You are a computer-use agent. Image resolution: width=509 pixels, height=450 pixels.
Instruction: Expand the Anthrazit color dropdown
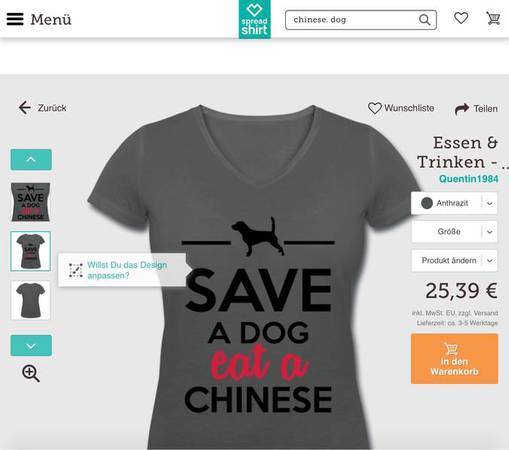[489, 203]
